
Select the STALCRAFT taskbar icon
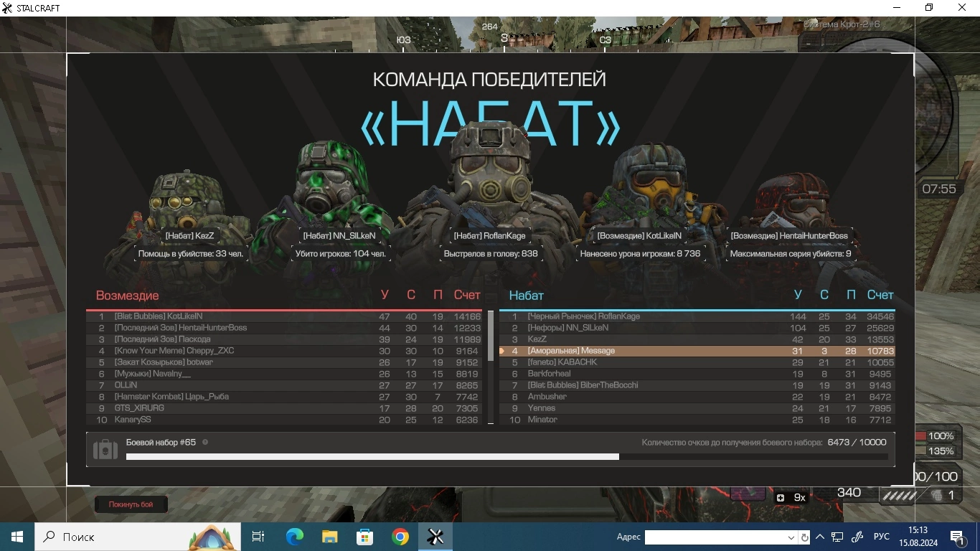(435, 537)
